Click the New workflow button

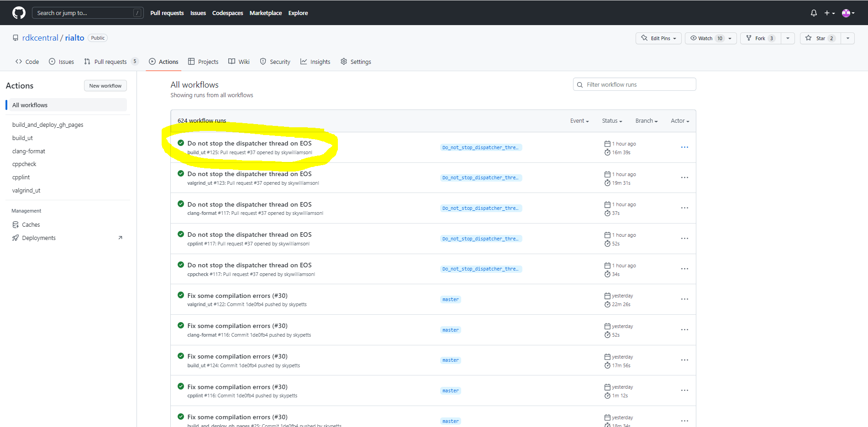coord(105,86)
